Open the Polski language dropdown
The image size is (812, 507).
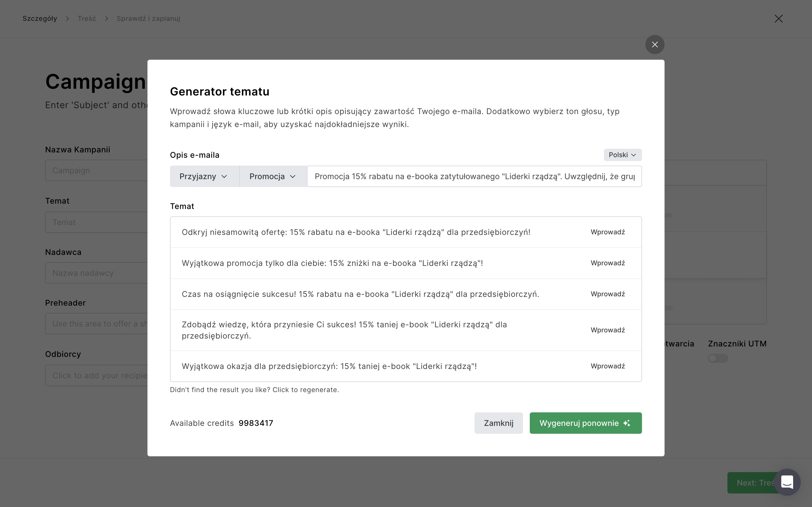(623, 155)
